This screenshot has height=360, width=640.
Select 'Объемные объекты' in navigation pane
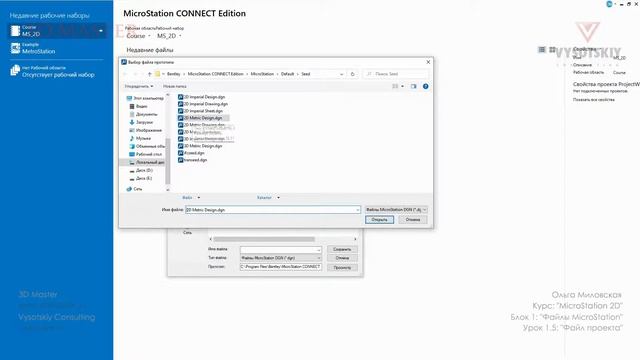point(147,146)
